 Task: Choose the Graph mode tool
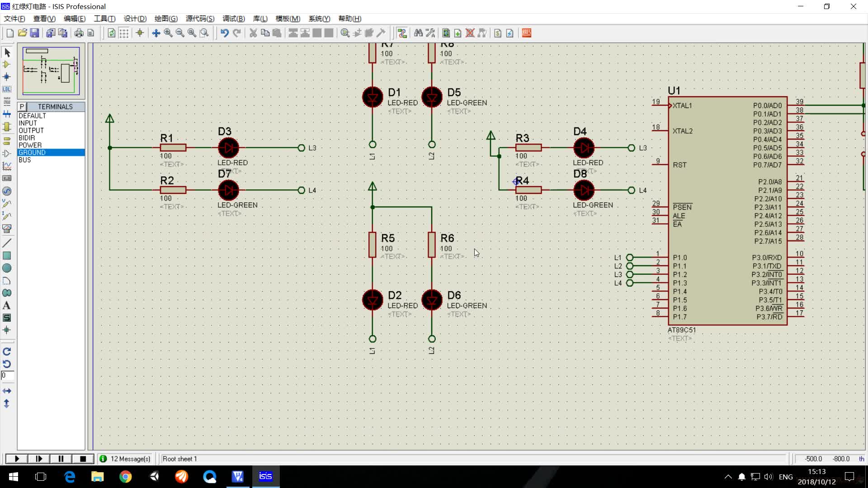click(7, 166)
